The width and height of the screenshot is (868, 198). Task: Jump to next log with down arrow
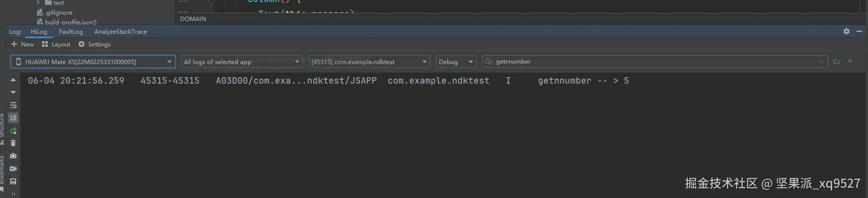point(13,92)
